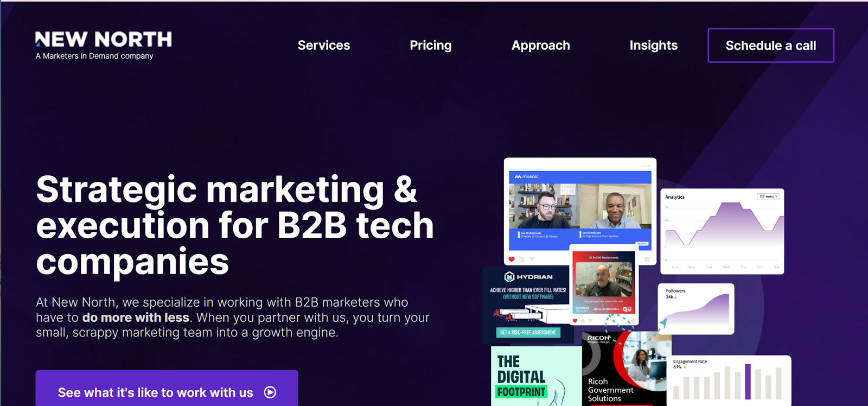
Task: Go to the Approach page
Action: coord(541,46)
